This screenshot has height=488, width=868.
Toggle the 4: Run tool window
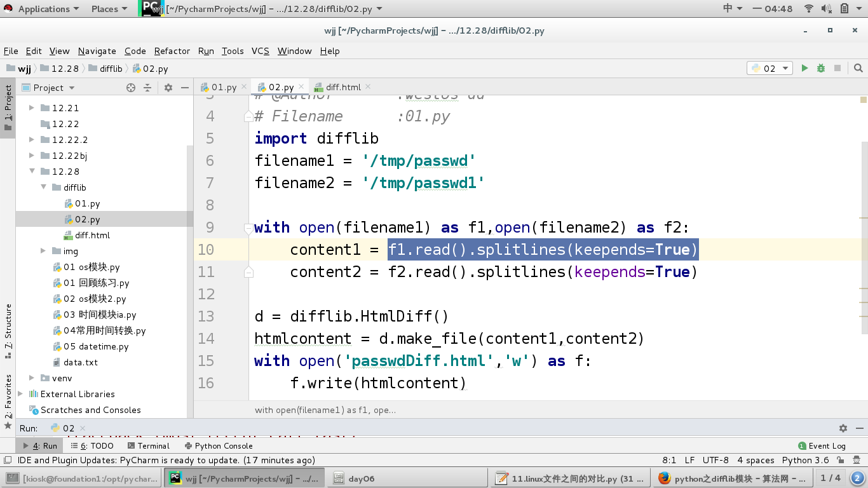click(x=40, y=445)
